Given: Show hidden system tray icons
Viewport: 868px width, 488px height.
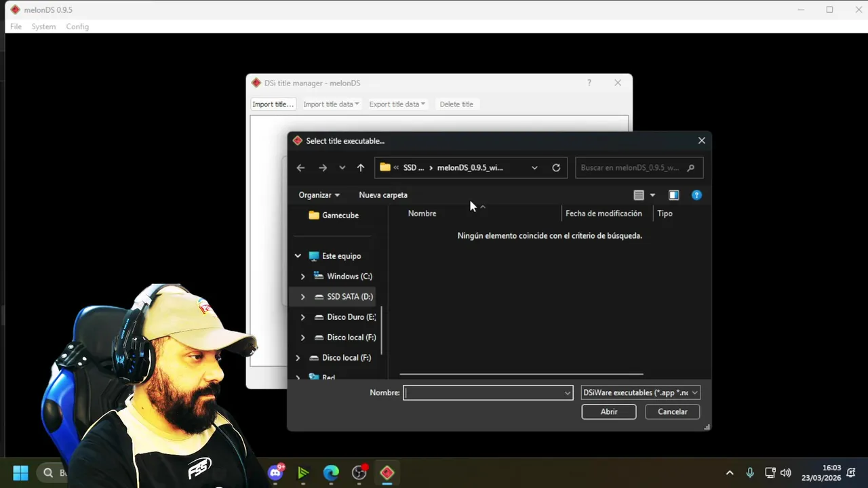Looking at the screenshot, I should click(x=730, y=473).
